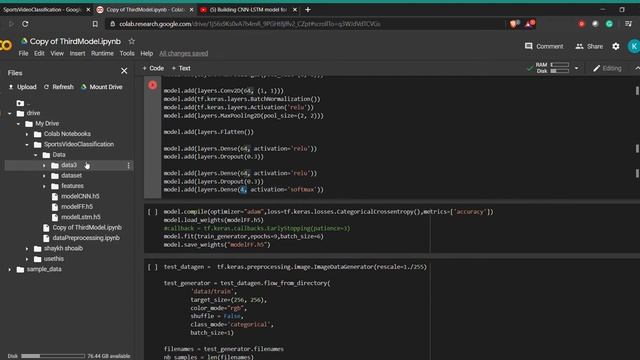The width and height of the screenshot is (640, 360).
Task: Expand the dataset folder
Action: pyautogui.click(x=44, y=176)
